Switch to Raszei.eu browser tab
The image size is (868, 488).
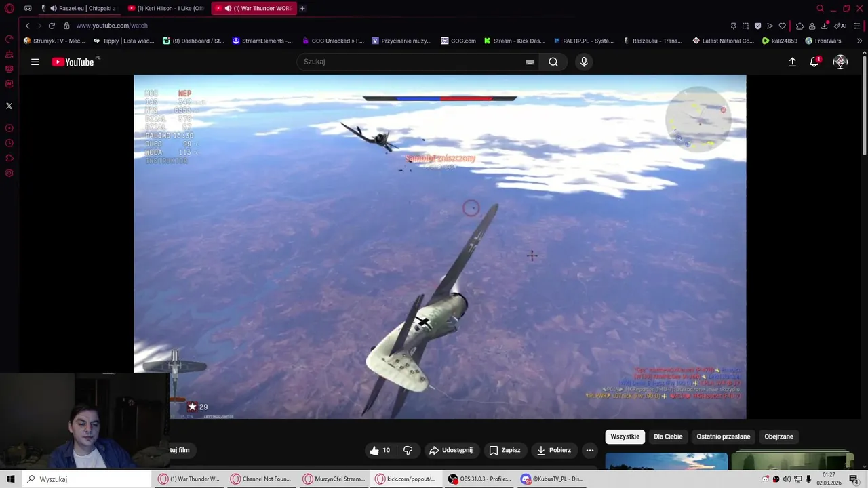pyautogui.click(x=81, y=8)
